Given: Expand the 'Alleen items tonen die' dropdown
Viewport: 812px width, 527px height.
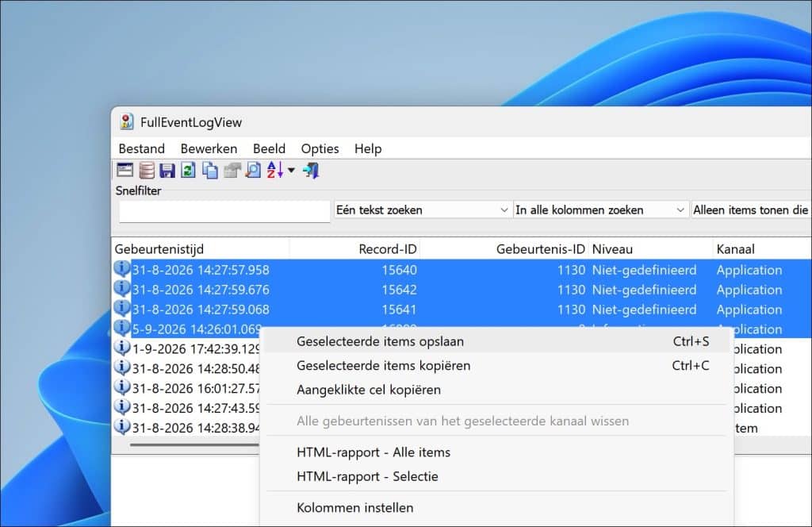Looking at the screenshot, I should [x=752, y=210].
